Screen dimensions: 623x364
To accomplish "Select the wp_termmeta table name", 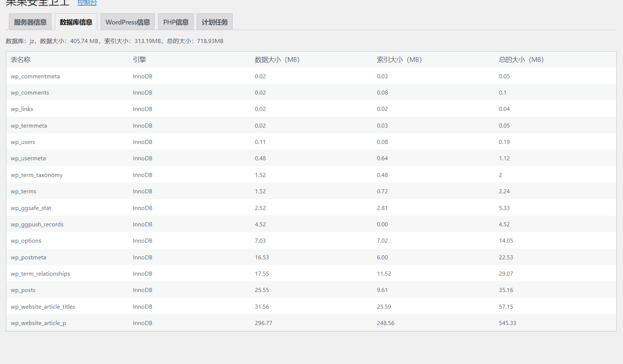I will click(x=29, y=126).
